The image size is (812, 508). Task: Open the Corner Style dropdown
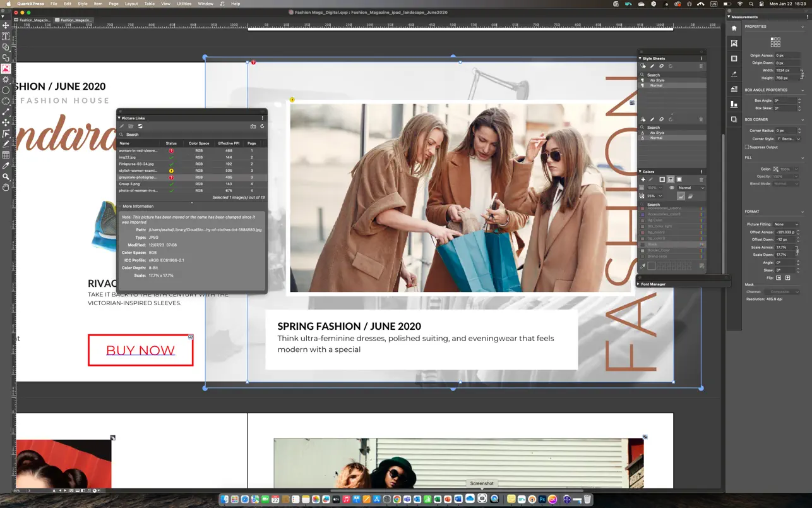coord(788,138)
